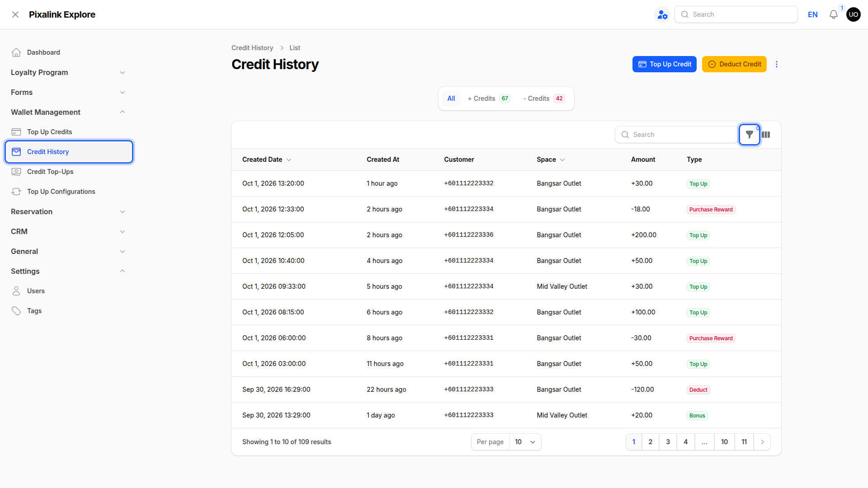Click Mid Valley Outlet in 09:33:00 row
Viewport: 868px width, 488px height.
pos(562,286)
